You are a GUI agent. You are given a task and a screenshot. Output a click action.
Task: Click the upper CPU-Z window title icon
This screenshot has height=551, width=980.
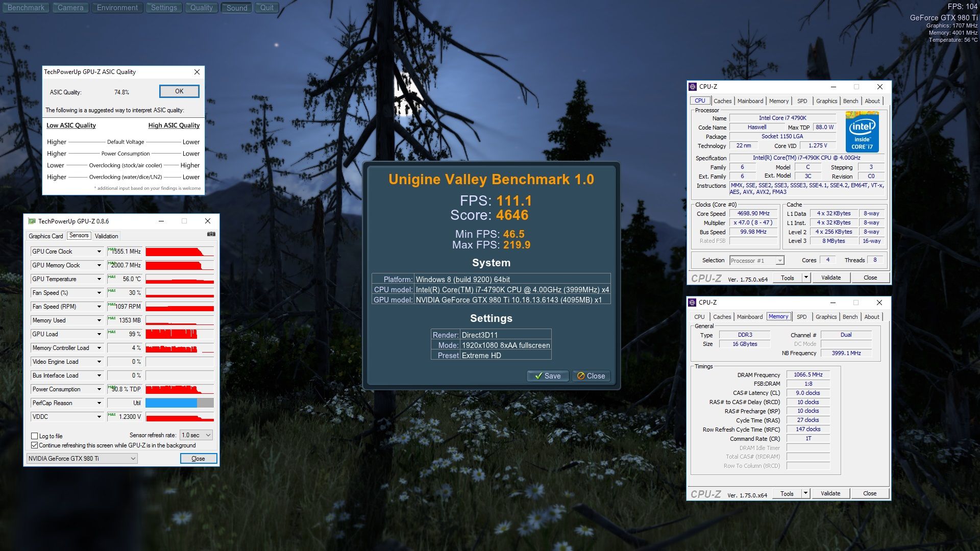coord(693,87)
